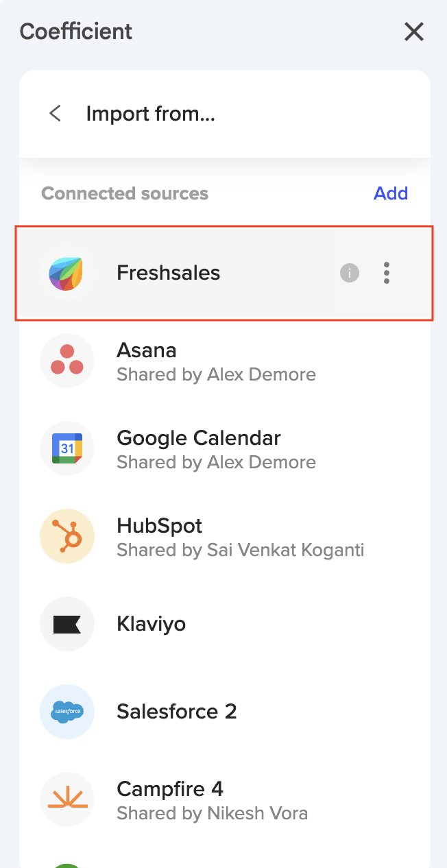Click the Klaviyo logo icon

pos(67,624)
